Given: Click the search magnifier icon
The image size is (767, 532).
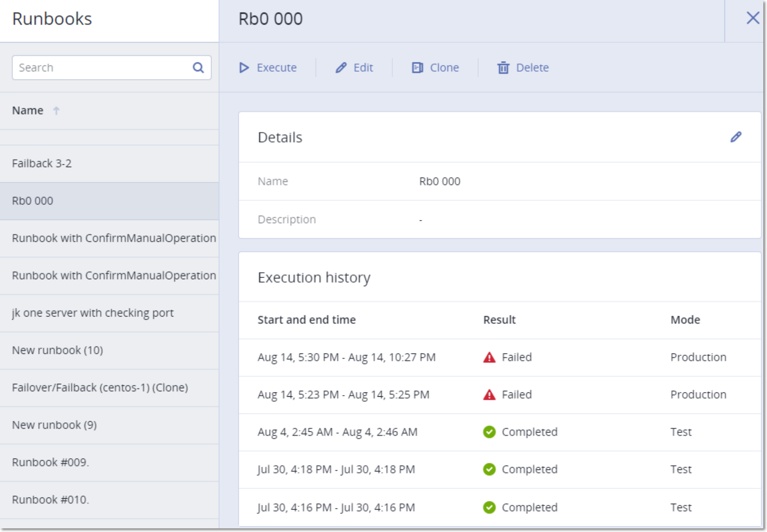Looking at the screenshot, I should point(198,68).
